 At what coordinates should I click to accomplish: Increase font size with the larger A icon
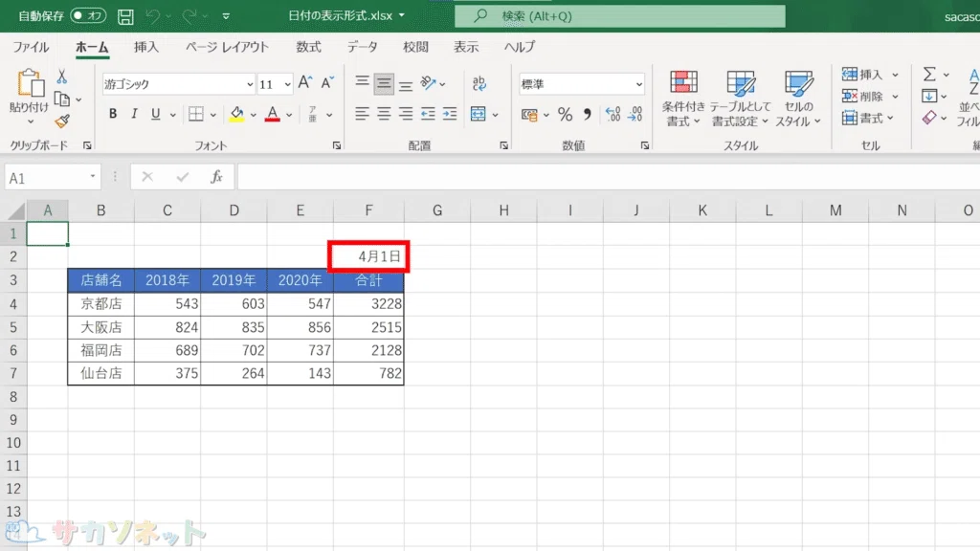[305, 82]
